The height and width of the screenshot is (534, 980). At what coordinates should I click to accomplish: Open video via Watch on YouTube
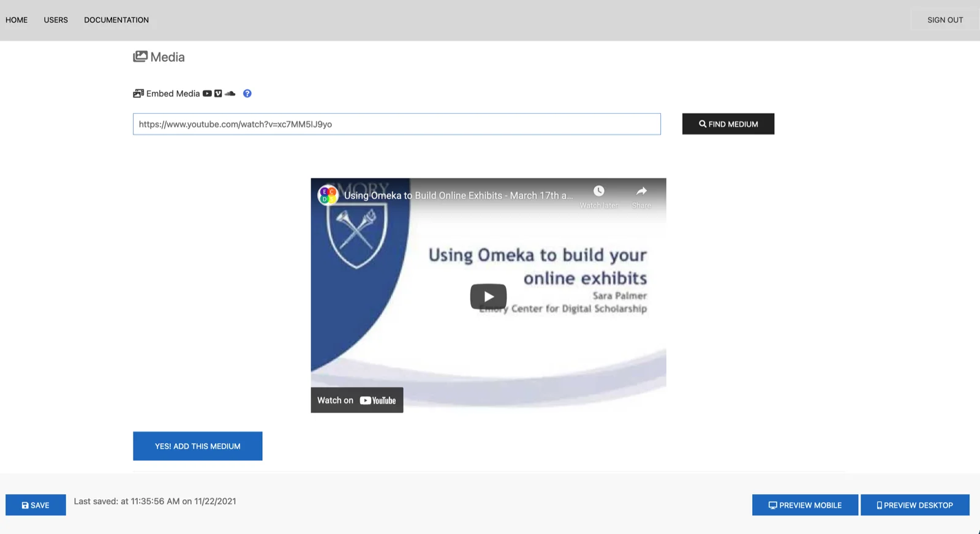[357, 401]
